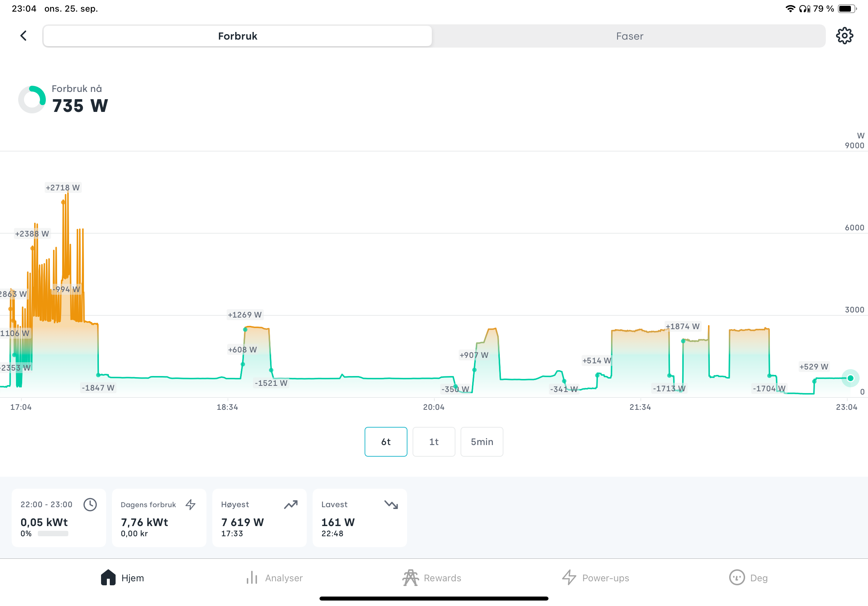Tap the upward trend icon in Høyest card

(291, 504)
